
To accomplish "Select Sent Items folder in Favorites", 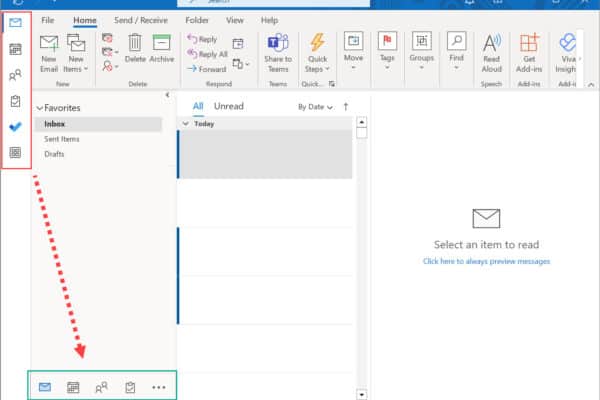I will (62, 139).
